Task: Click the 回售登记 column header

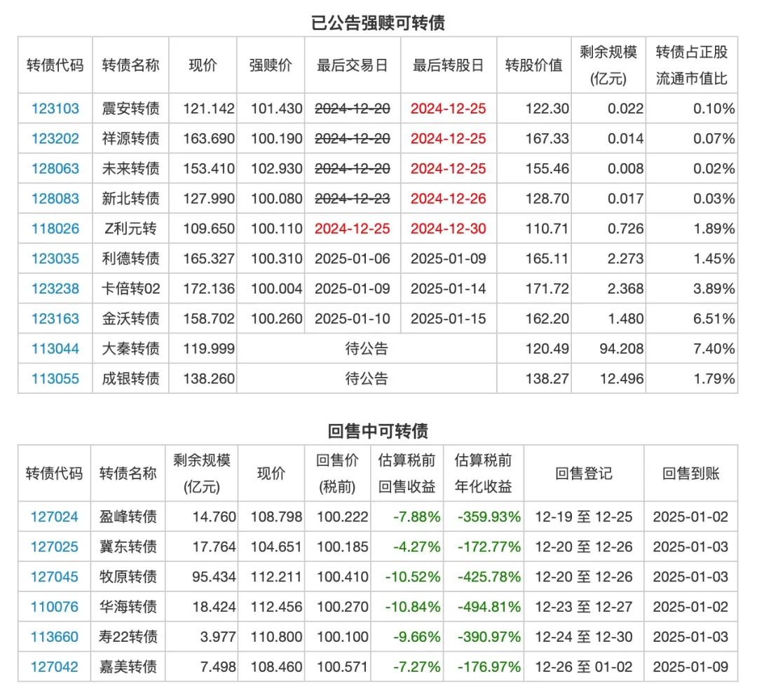Action: [584, 474]
